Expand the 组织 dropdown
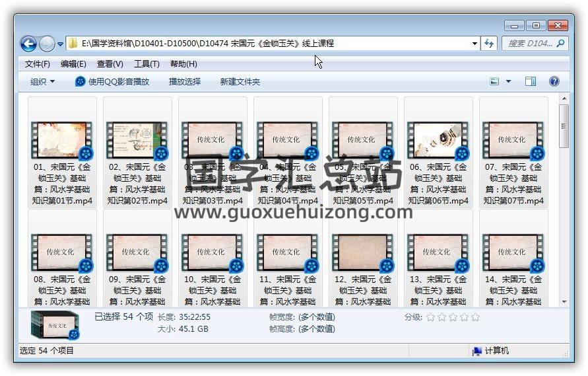The width and height of the screenshot is (588, 376). click(42, 81)
